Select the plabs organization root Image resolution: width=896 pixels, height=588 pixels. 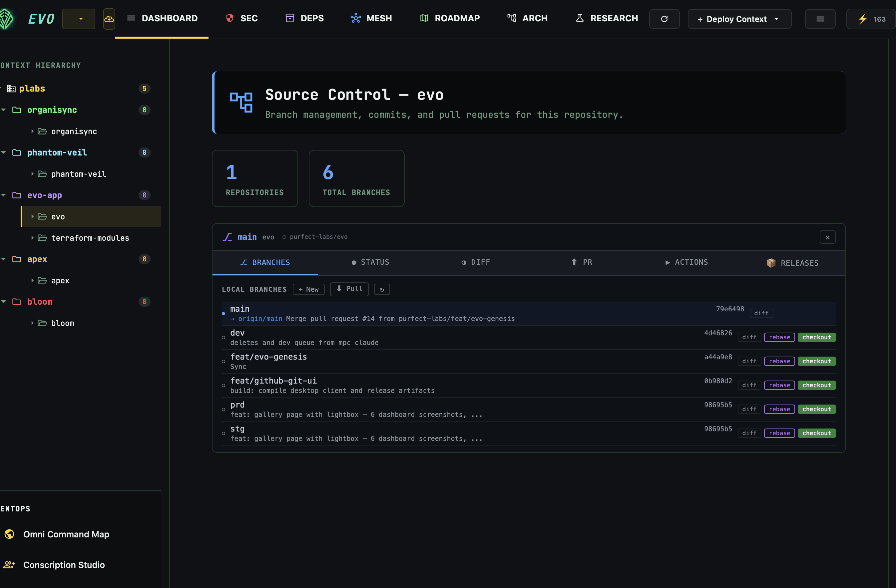coord(32,89)
